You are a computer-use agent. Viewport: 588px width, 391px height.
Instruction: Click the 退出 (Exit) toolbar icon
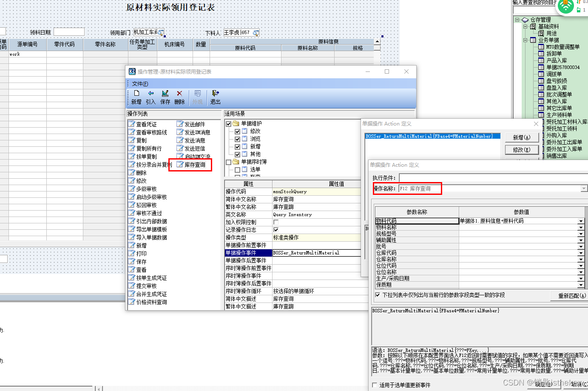click(x=215, y=97)
